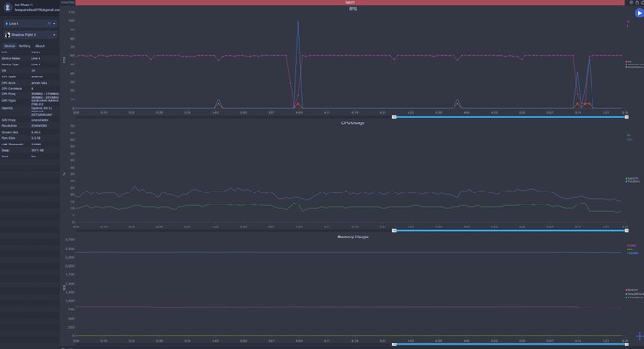The height and width of the screenshot is (349, 644).
Task: Click the Swap row in the device info
Action: tap(29, 150)
